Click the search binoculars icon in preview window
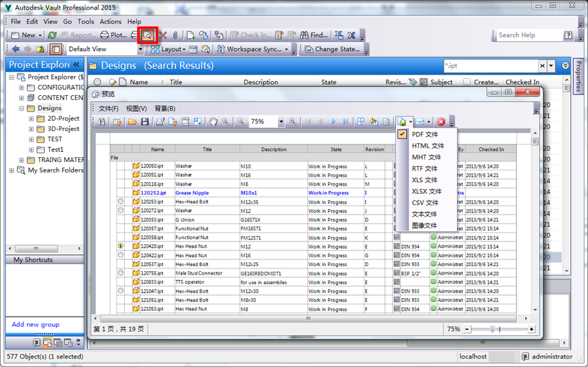 [101, 121]
